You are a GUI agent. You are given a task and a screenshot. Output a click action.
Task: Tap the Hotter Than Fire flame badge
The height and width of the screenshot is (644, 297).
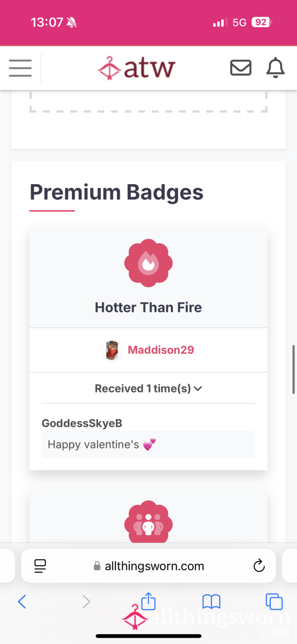(x=148, y=263)
